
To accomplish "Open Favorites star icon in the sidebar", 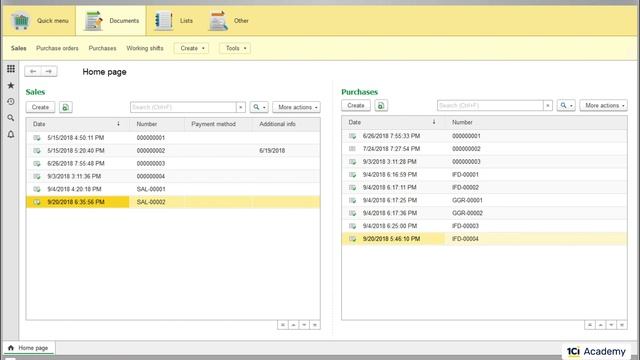I will (11, 85).
